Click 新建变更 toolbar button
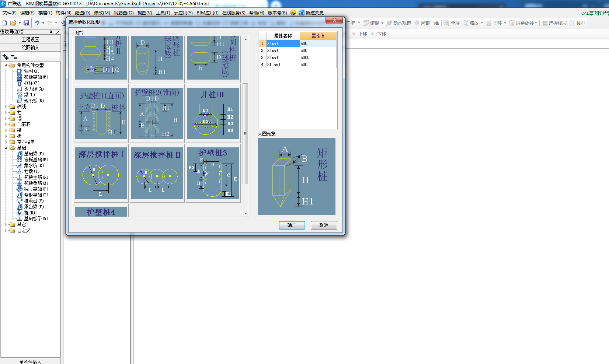Image resolution: width=609 pixels, height=364 pixels. 311,13
